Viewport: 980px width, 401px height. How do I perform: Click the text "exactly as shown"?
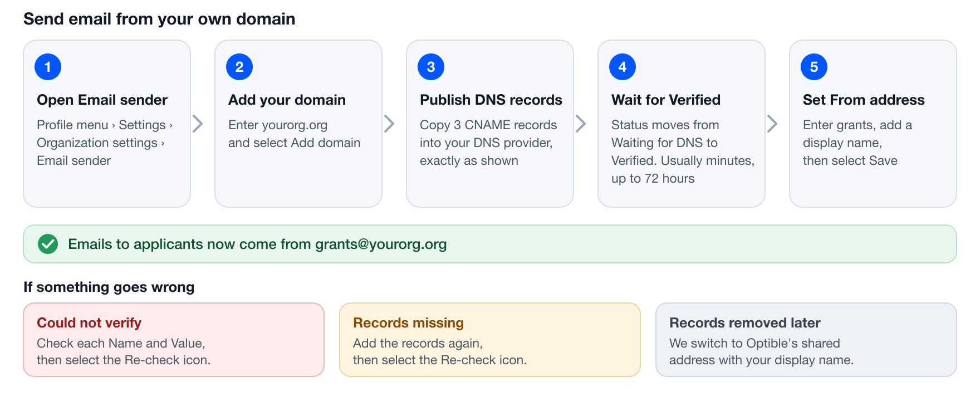tap(469, 160)
